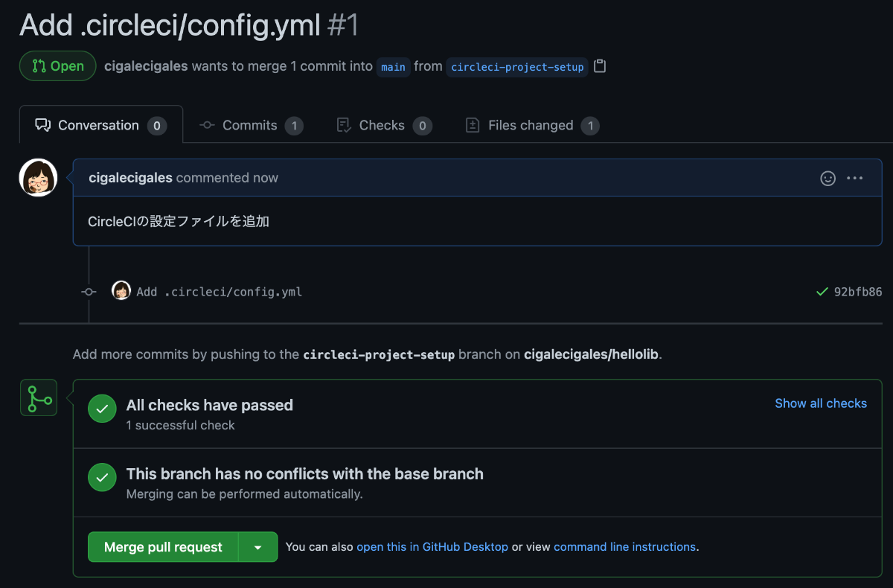
Task: Click the Merge pull request button
Action: pos(164,546)
